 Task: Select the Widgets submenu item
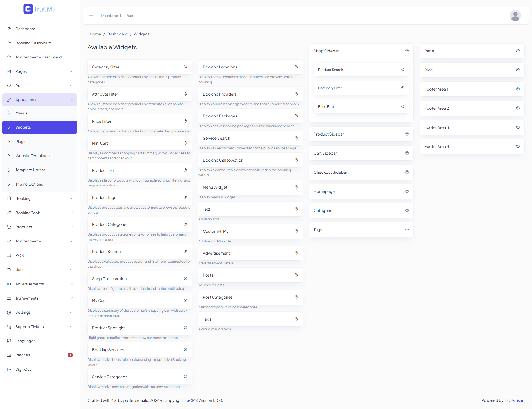[x=40, y=127]
